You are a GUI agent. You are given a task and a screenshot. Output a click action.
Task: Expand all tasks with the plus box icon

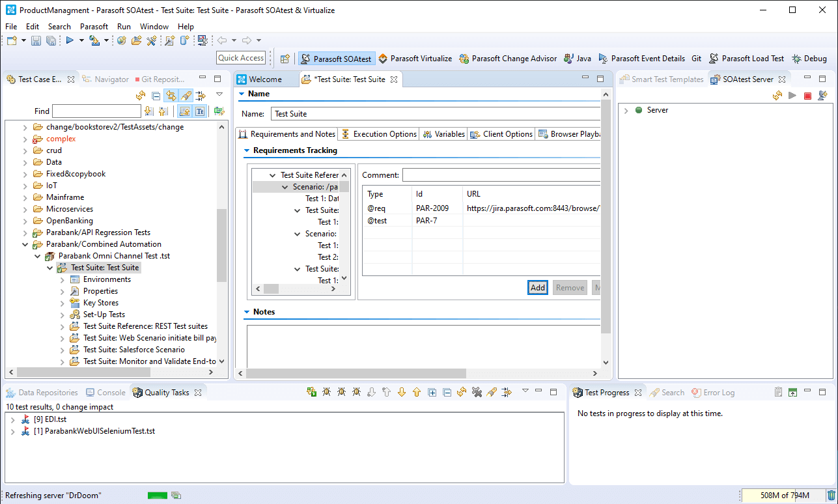pyautogui.click(x=432, y=392)
